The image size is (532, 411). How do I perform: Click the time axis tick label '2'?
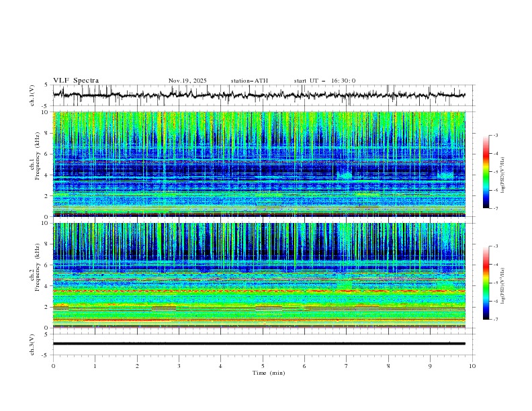(x=137, y=366)
